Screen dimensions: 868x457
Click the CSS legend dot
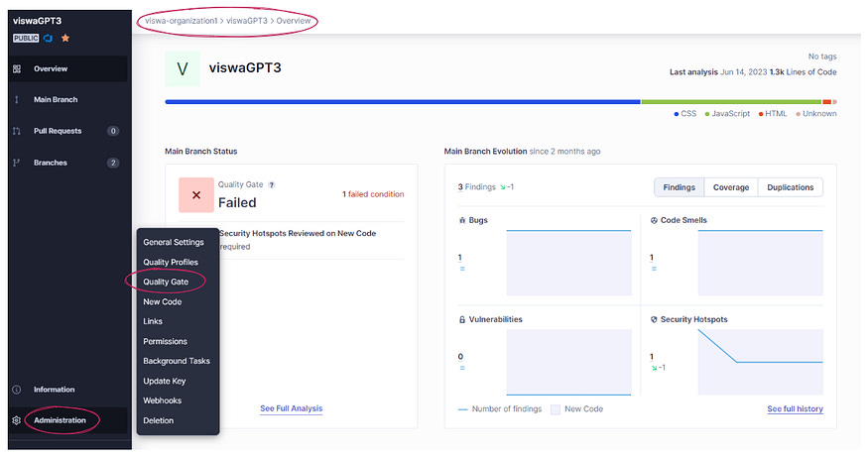[677, 114]
